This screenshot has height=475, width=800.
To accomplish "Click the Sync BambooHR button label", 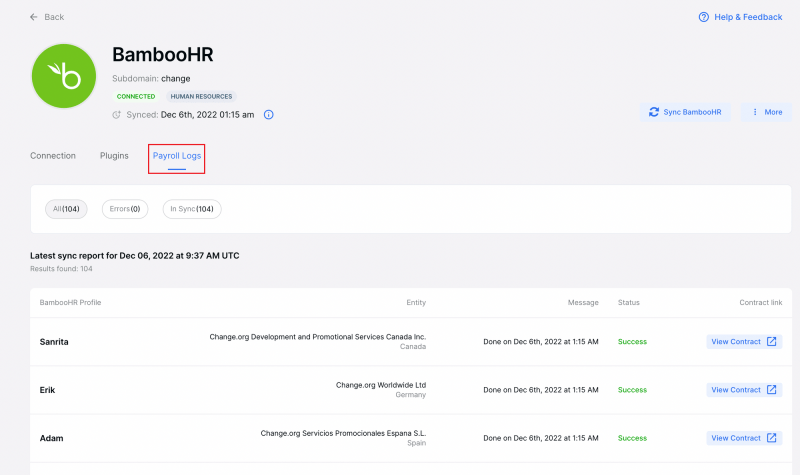I will [x=692, y=112].
